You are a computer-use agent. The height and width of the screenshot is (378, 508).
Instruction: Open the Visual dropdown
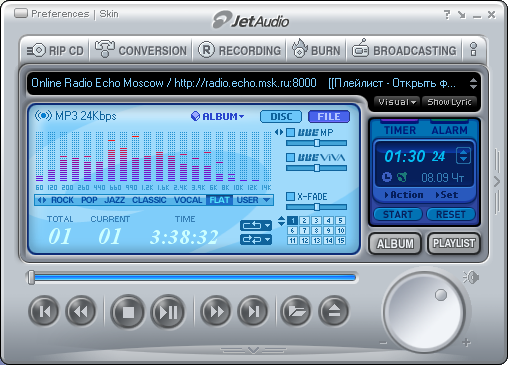pyautogui.click(x=397, y=102)
